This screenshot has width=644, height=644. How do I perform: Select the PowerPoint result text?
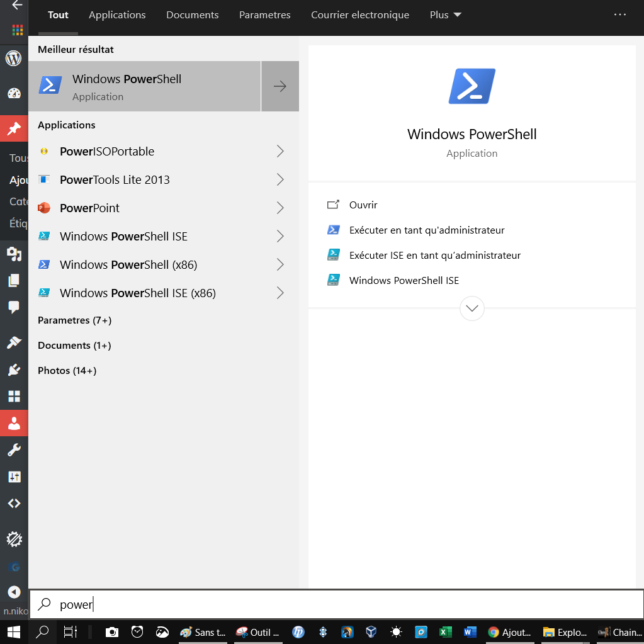coord(89,208)
